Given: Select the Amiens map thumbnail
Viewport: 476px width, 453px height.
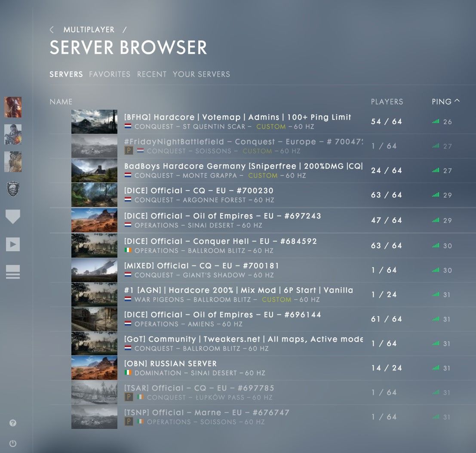Looking at the screenshot, I should click(x=95, y=319).
